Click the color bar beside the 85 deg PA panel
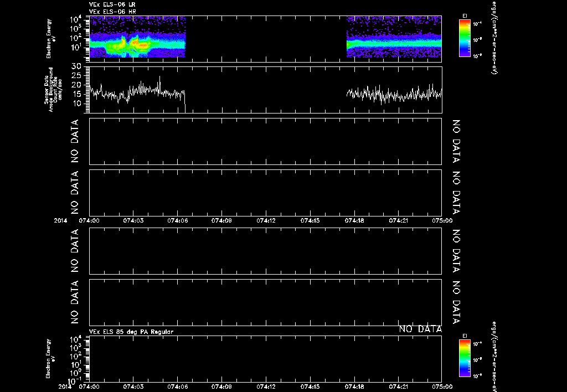567x392 pixels. pyautogui.click(x=465, y=358)
